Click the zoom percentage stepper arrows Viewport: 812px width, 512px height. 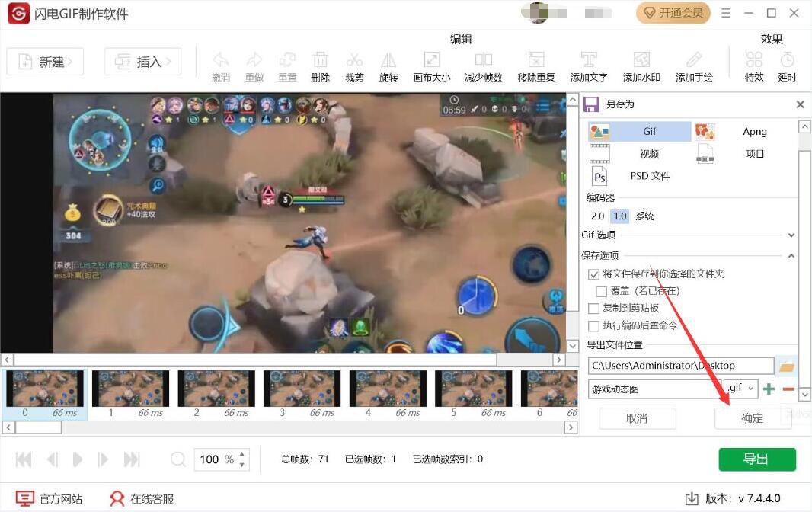pyautogui.click(x=241, y=459)
